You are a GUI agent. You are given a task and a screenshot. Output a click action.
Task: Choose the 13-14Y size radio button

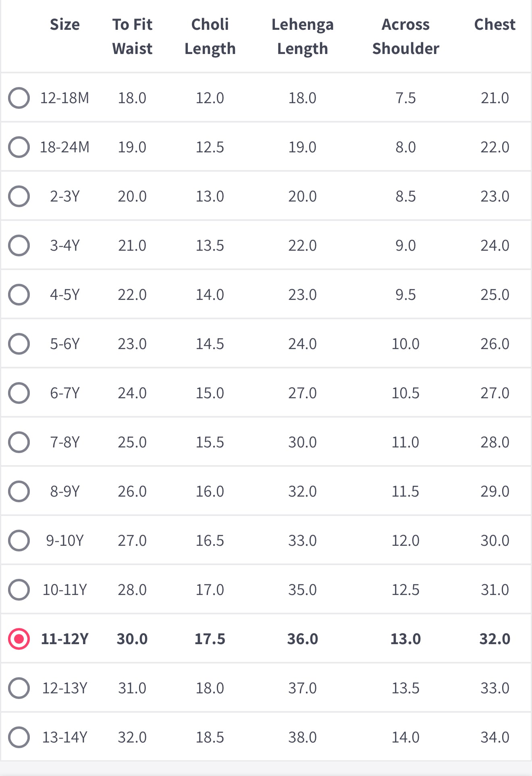19,737
